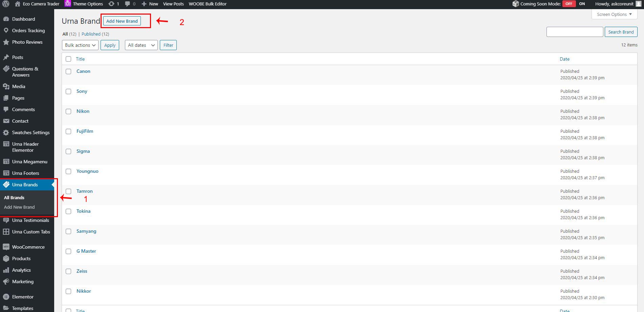Viewport: 644px width, 312px height.
Task: Click the Elementor icon in sidebar
Action: (x=6, y=297)
